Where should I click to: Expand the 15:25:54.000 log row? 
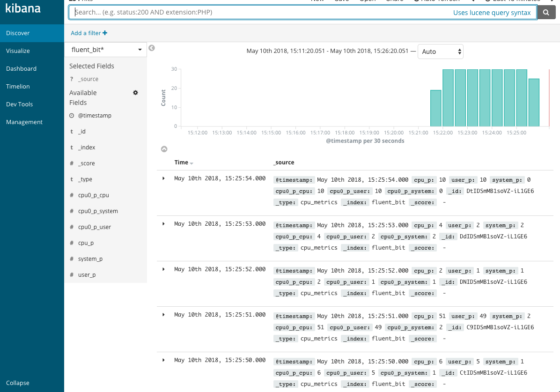(163, 178)
